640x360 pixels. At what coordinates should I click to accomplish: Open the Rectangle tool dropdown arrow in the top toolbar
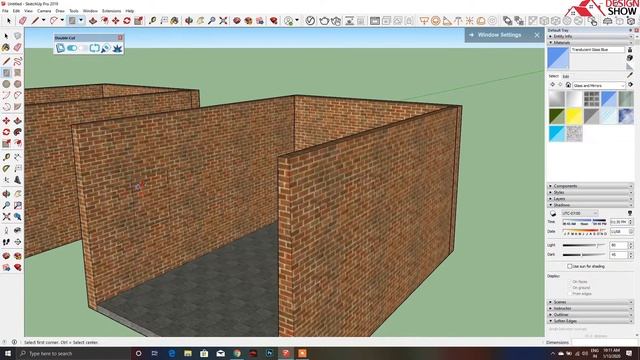(81, 20)
